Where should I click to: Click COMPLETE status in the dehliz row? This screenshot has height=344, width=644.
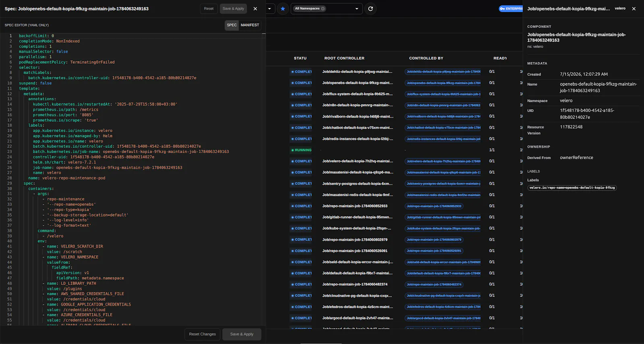pos(301,72)
